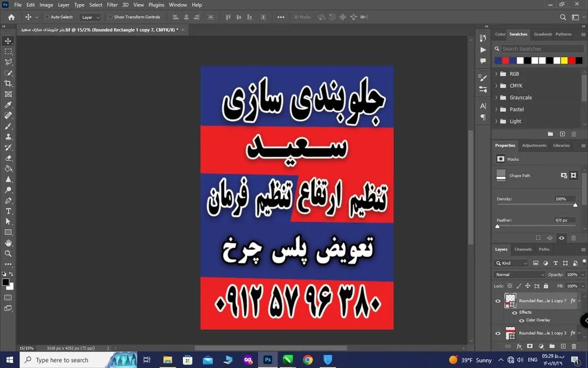
Task: Add a layer style with fx button
Action: click(519, 346)
